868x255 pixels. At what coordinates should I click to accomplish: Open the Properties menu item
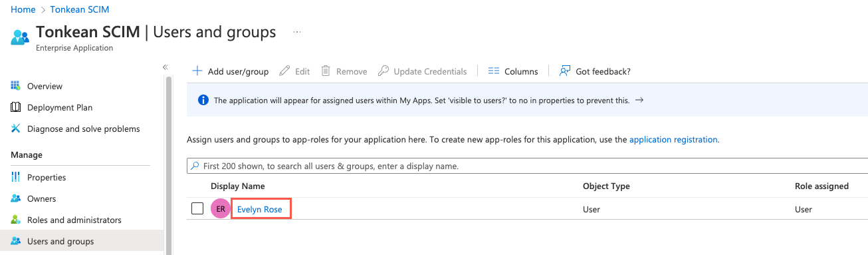point(47,177)
